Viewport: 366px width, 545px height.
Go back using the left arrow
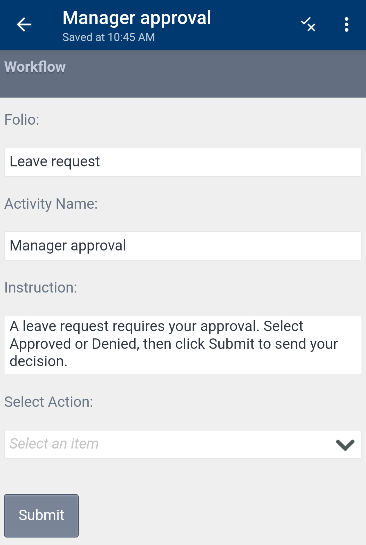point(24,25)
